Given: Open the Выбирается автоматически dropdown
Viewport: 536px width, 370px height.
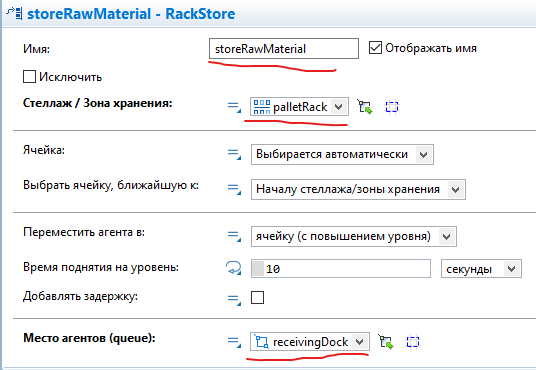Looking at the screenshot, I should [x=342, y=155].
